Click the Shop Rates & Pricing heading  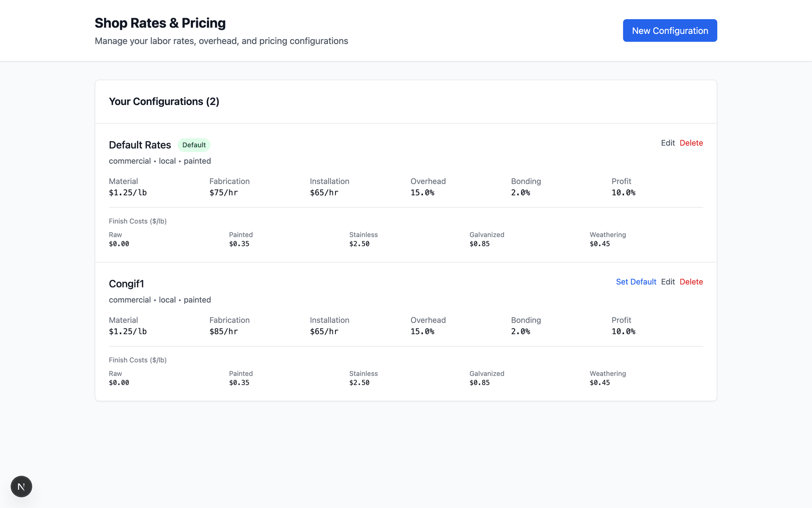(x=160, y=23)
